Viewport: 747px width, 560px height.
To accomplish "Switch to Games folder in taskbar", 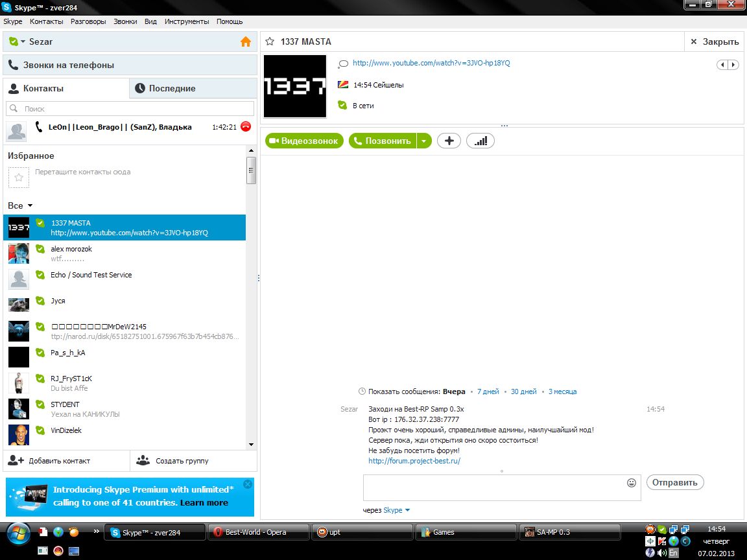I will 466,532.
